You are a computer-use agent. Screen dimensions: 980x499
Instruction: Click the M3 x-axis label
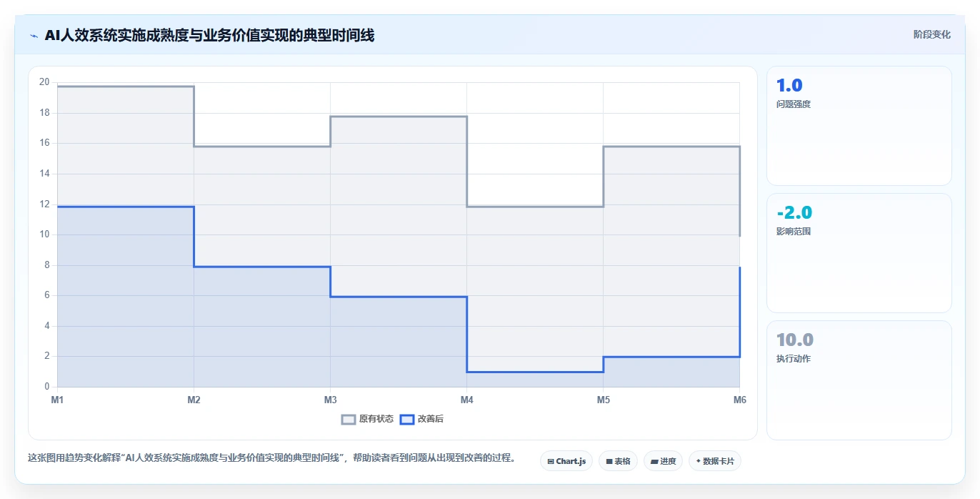point(330,400)
